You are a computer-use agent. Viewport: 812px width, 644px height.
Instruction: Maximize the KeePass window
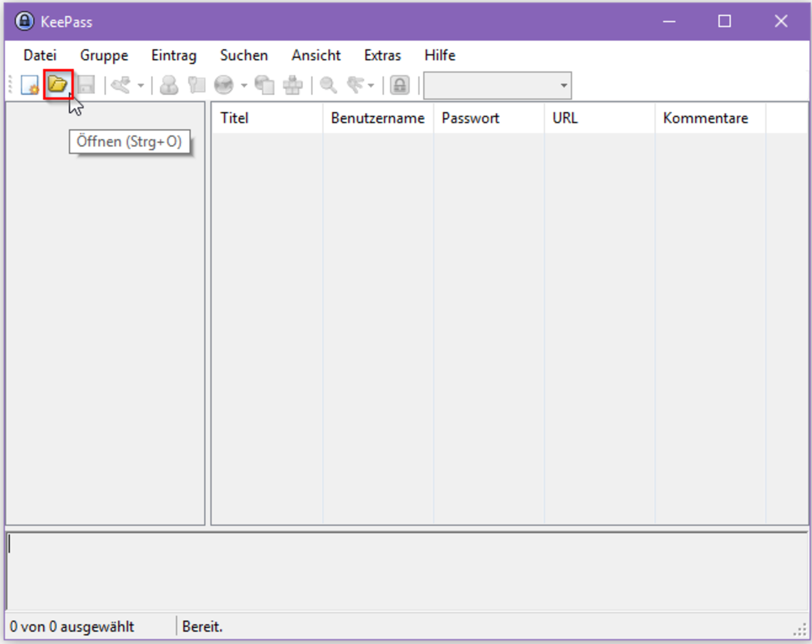pyautogui.click(x=725, y=21)
